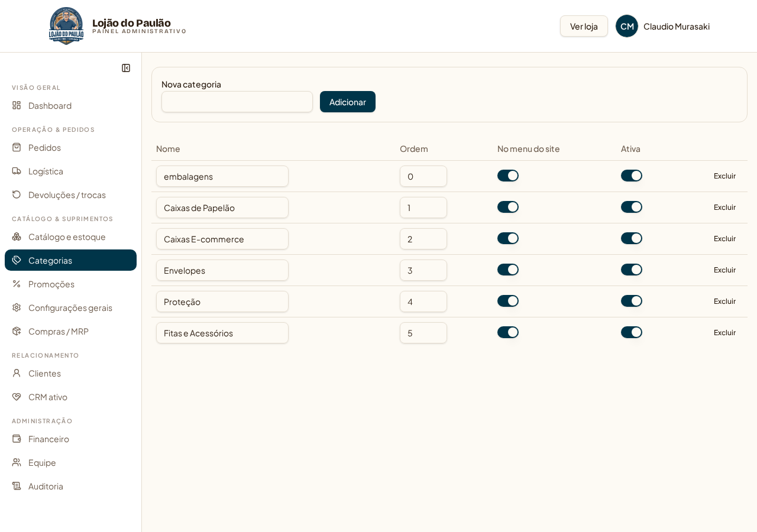Toggle Ativa switch for embalagens
The width and height of the screenshot is (757, 532).
[x=632, y=176]
